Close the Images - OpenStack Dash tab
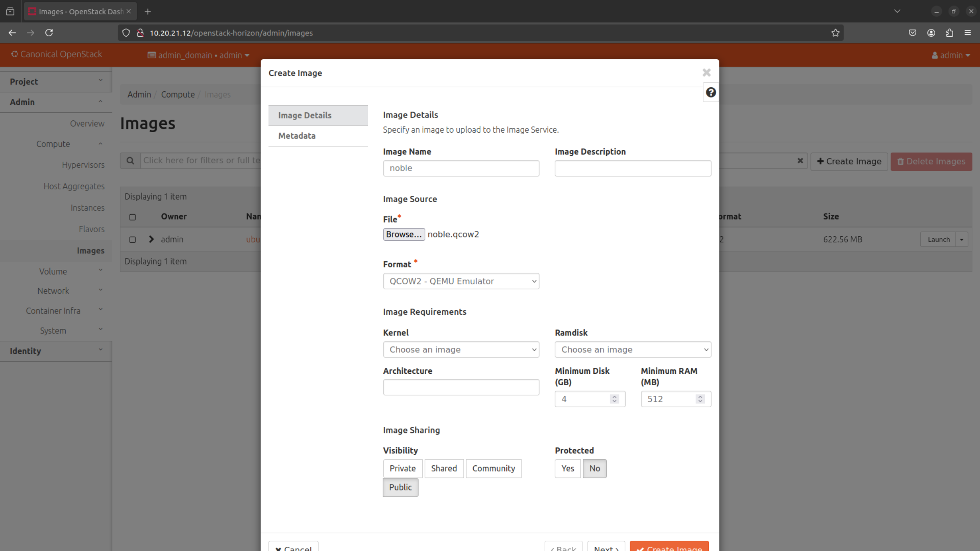This screenshot has height=551, width=980. (x=129, y=11)
